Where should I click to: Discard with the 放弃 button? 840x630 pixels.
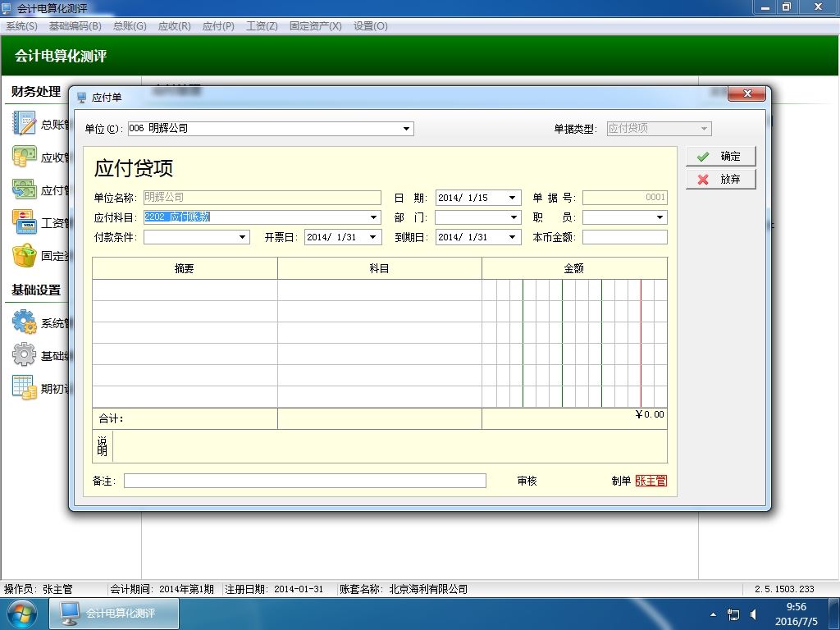720,180
